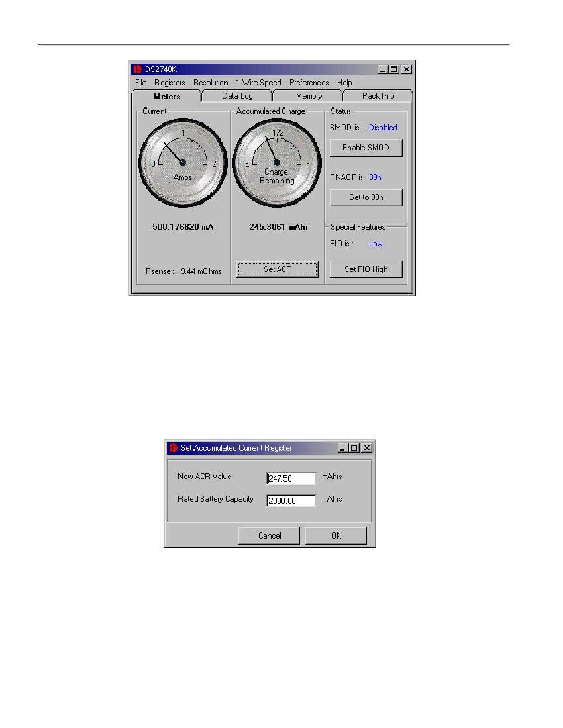
Task: Click the Set ACR button
Action: 278,269
